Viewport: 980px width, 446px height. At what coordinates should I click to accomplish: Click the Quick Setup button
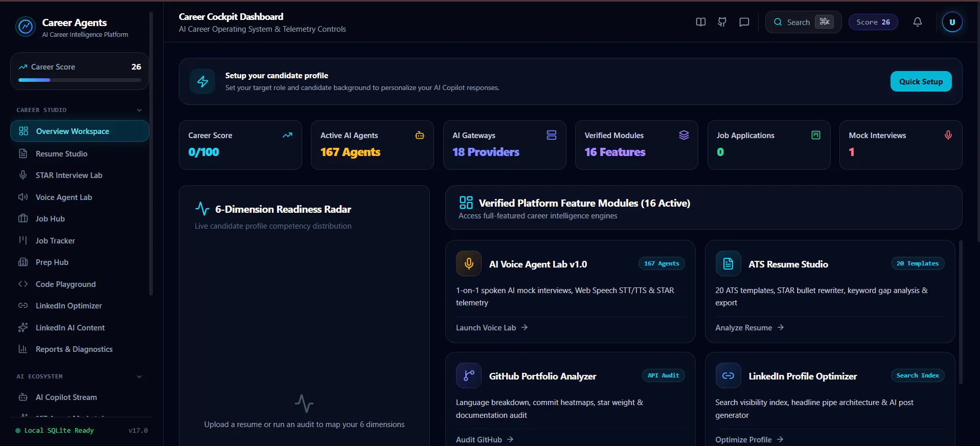(x=921, y=81)
